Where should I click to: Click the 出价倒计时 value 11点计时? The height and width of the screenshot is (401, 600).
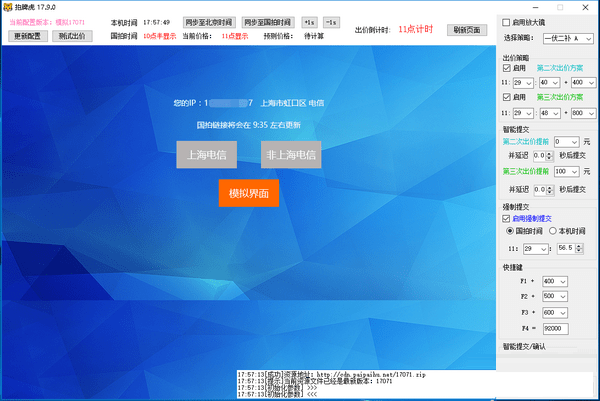click(x=416, y=29)
